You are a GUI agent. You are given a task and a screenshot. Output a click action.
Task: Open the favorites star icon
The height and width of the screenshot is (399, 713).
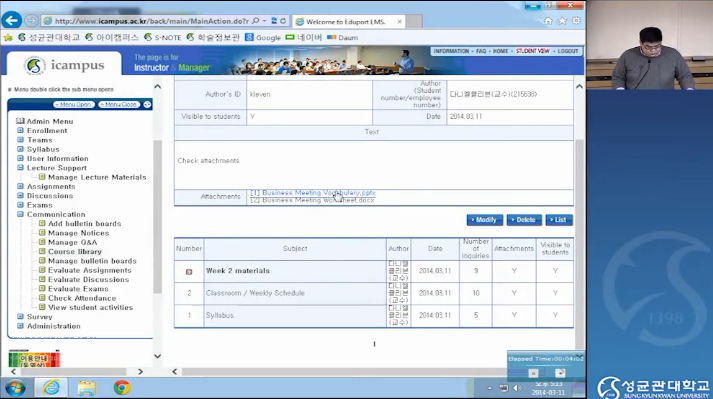tap(562, 21)
